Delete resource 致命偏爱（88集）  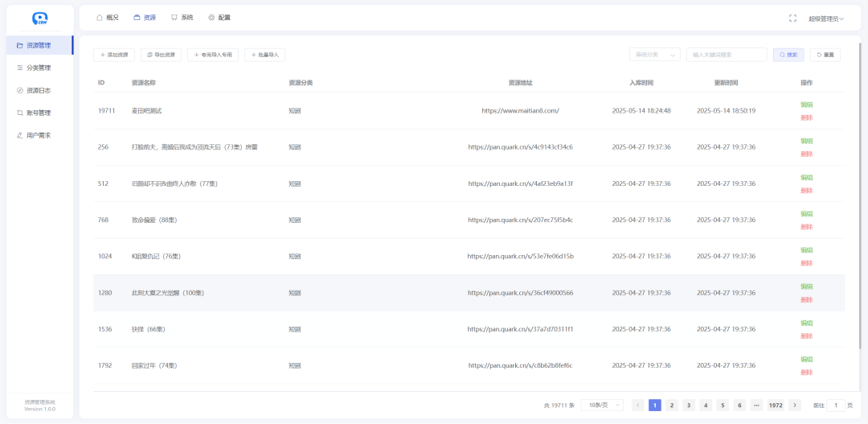click(x=806, y=227)
